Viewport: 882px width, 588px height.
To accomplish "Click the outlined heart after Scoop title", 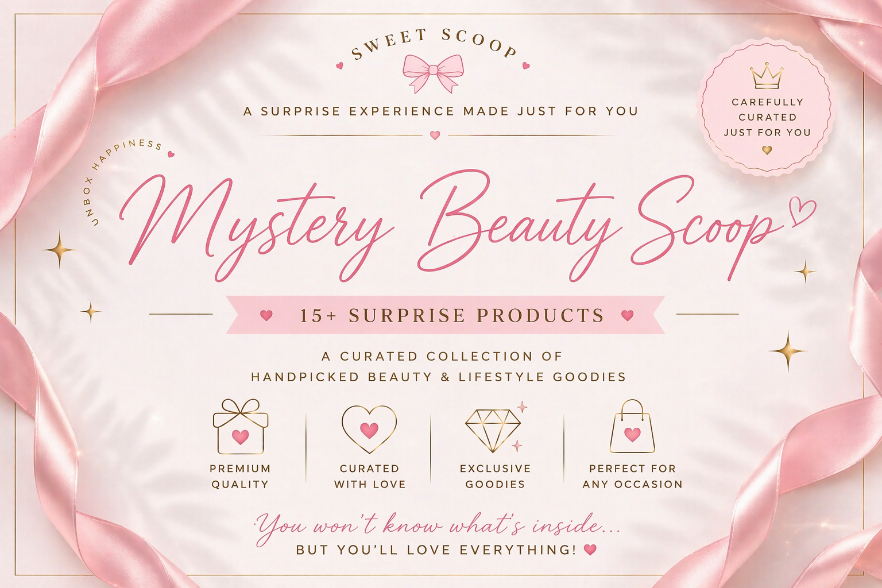I will pyautogui.click(x=803, y=211).
